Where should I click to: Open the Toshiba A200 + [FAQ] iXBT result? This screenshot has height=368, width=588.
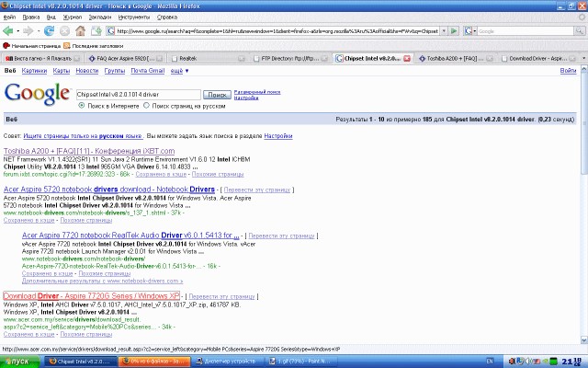[89, 151]
